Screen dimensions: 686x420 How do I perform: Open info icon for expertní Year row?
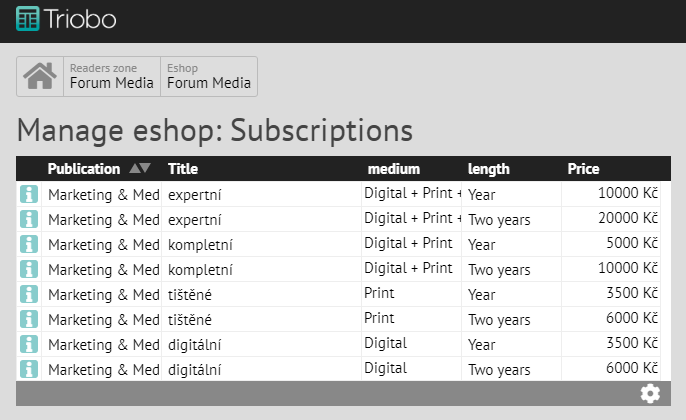click(28, 194)
